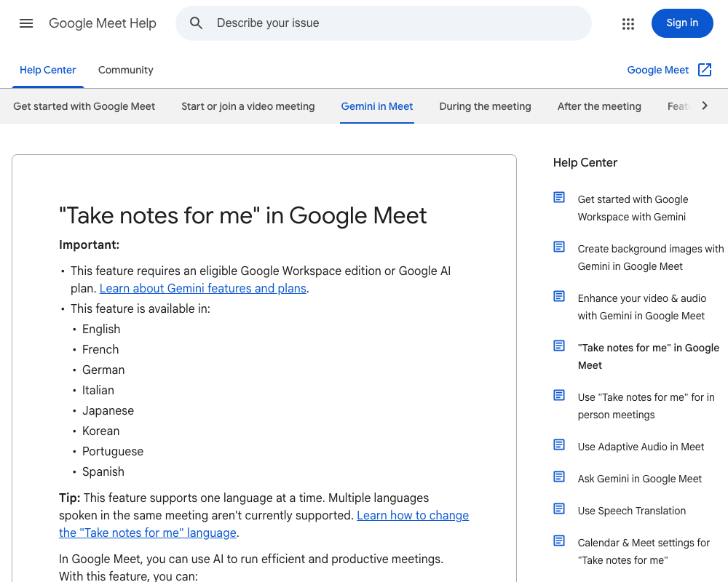The image size is (728, 582).
Task: Click the word Korean in the language list
Action: coord(100,431)
